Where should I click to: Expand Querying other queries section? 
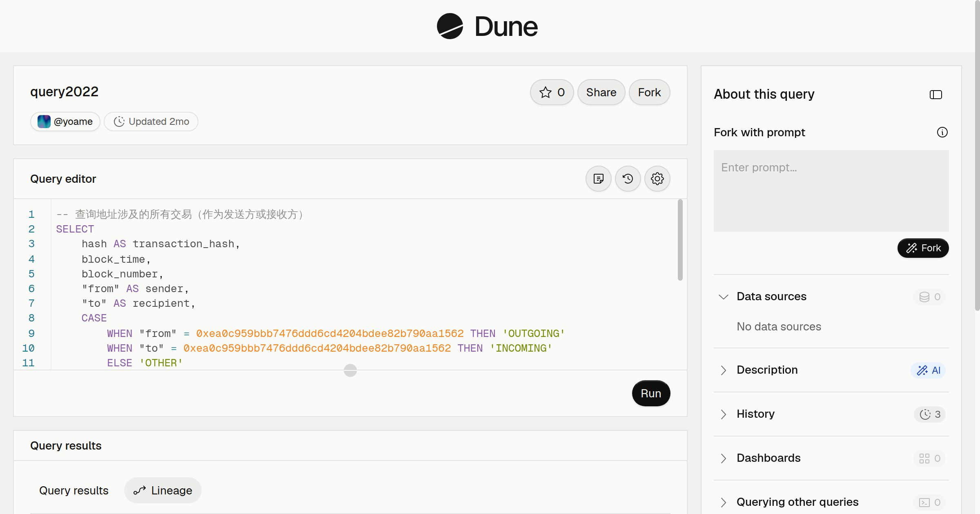(723, 502)
